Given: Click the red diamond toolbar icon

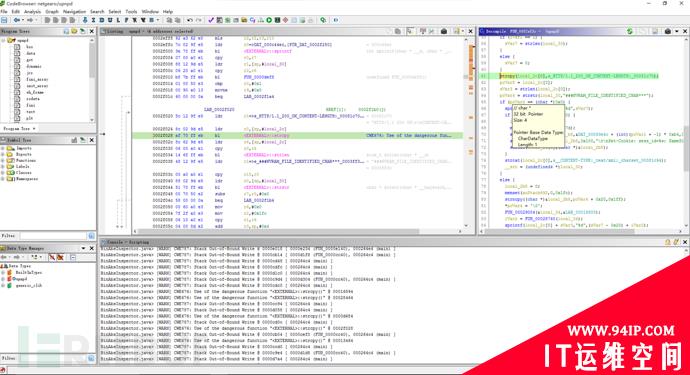Looking at the screenshot, I should pyautogui.click(x=285, y=20).
